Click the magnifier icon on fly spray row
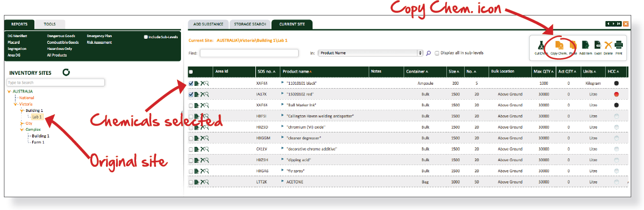This screenshot has width=644, height=210. click(207, 171)
